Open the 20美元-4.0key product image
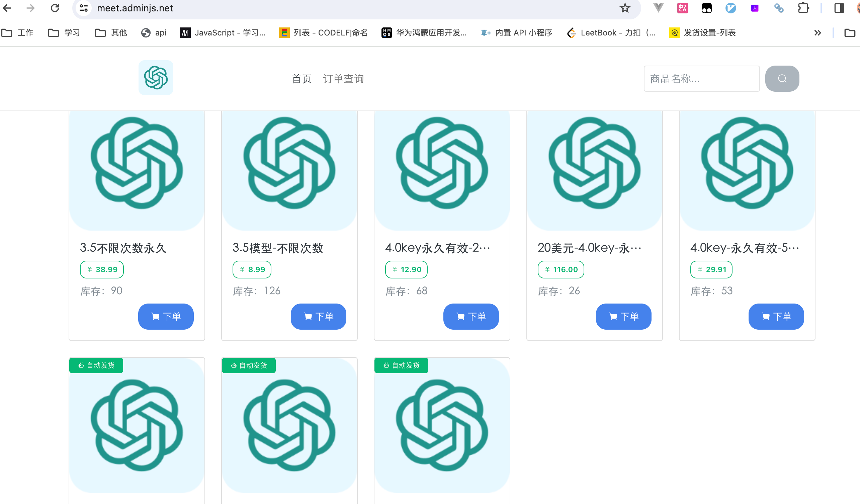Screen dimensions: 860x504 594,171
